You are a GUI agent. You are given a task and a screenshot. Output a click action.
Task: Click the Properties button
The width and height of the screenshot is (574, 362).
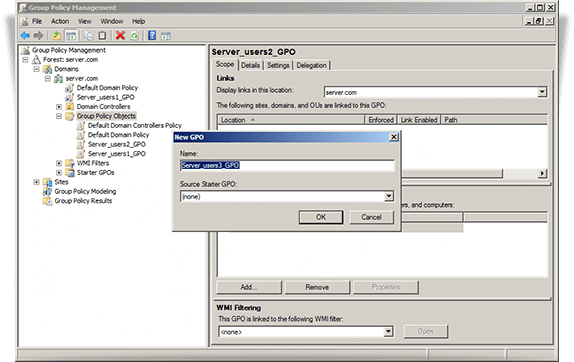(x=386, y=287)
